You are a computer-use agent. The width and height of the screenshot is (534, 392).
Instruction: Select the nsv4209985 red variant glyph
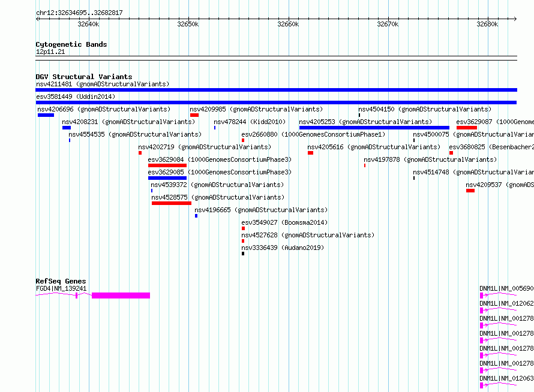(194, 115)
